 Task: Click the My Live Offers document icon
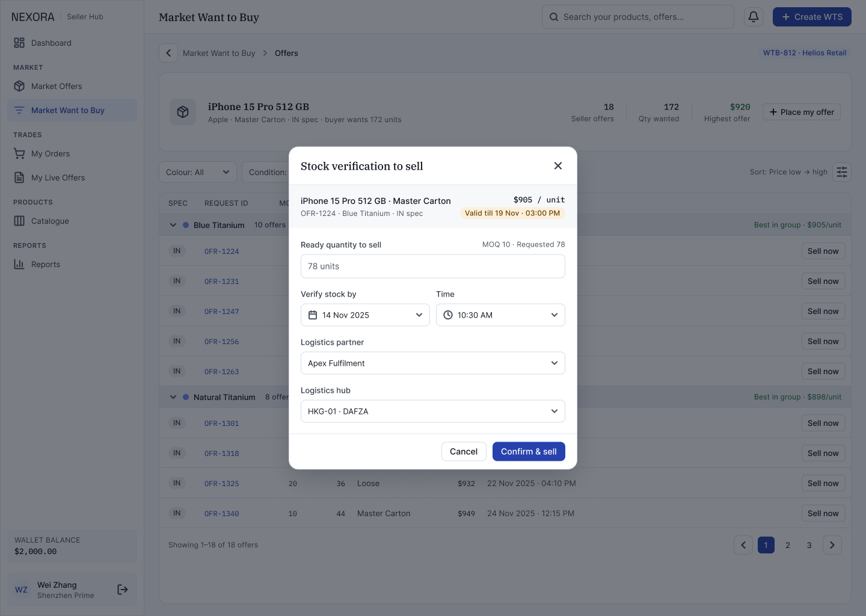19,178
